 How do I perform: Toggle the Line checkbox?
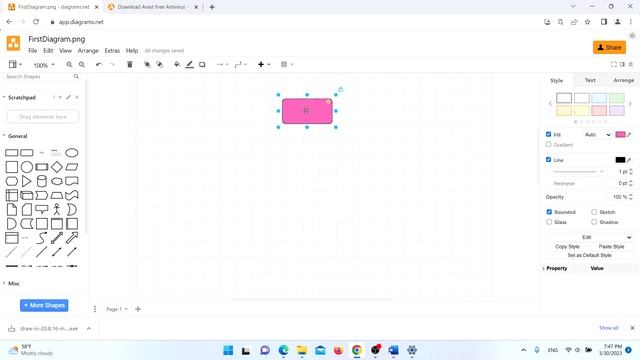(x=549, y=160)
